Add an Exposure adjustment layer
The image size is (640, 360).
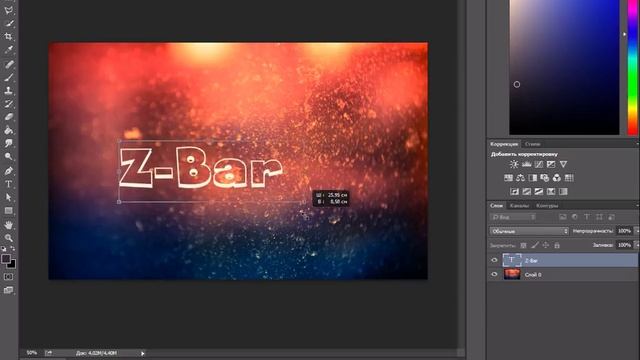coord(551,164)
